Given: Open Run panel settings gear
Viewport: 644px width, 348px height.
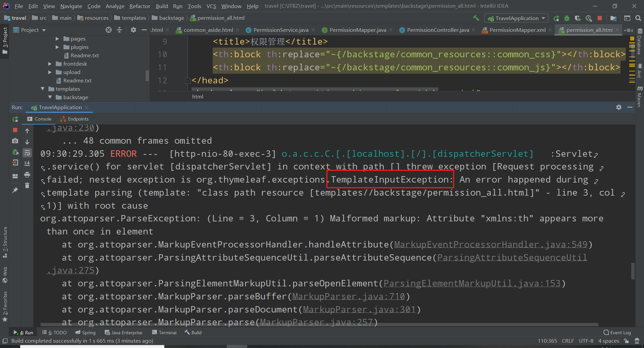Looking at the screenshot, I should (619, 107).
